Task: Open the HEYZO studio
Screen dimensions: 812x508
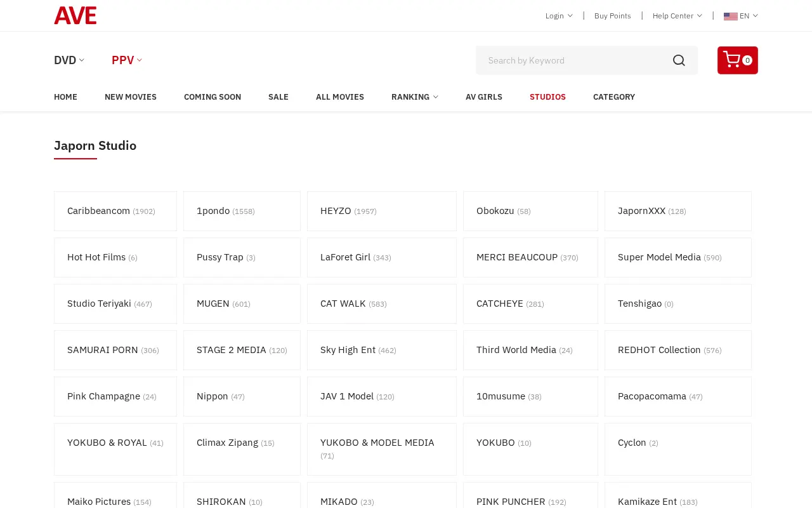Action: pos(382,211)
